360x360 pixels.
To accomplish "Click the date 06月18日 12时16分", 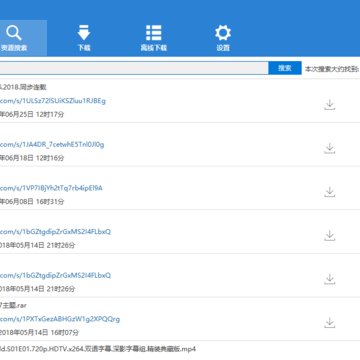I will click(32, 158).
